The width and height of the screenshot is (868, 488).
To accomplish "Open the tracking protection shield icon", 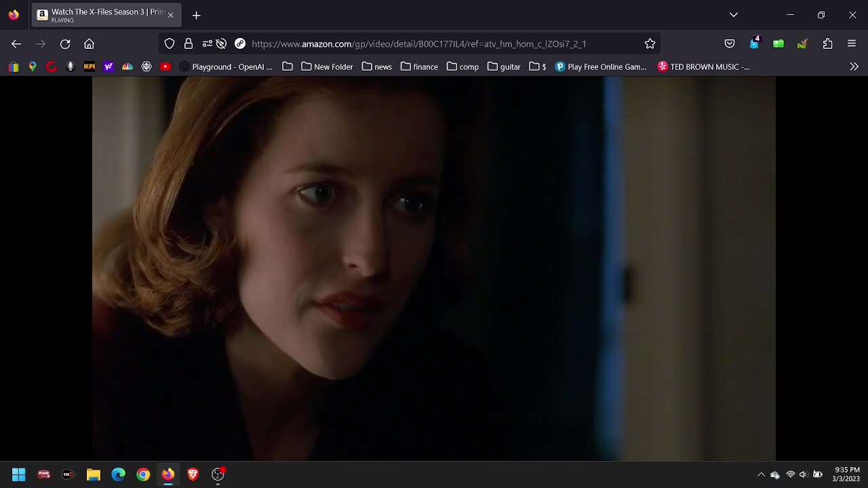I will 170,44.
